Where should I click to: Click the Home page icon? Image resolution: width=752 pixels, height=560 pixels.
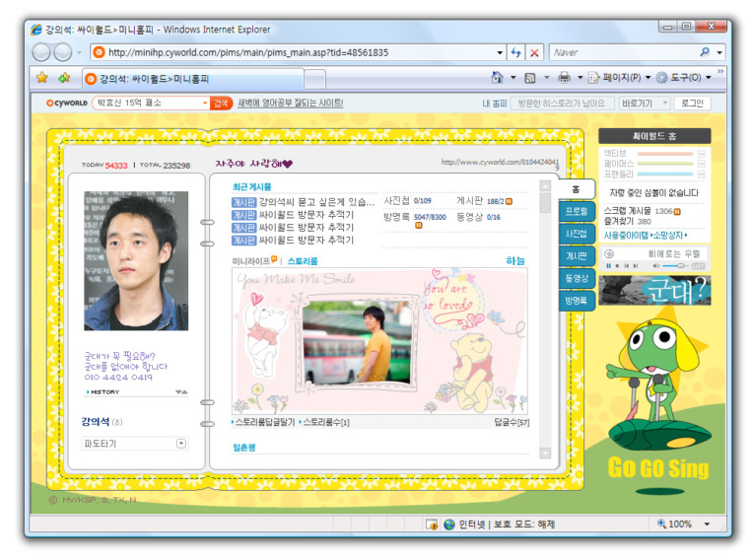(498, 77)
